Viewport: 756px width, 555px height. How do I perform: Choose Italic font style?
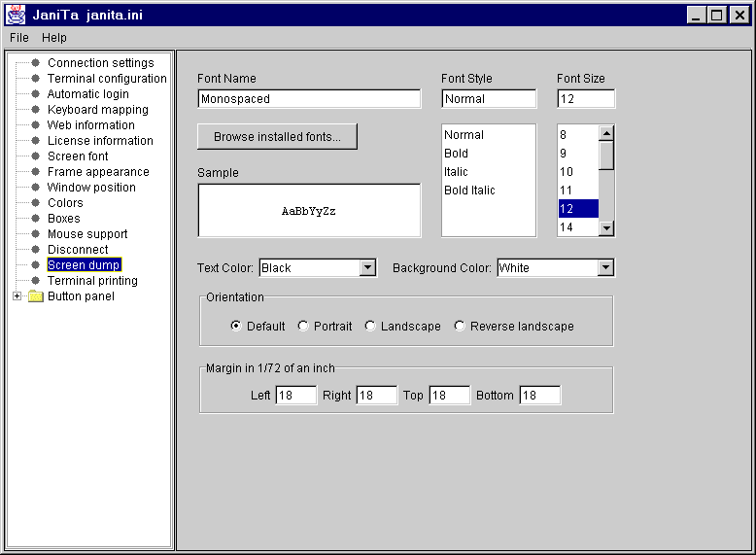[489, 172]
